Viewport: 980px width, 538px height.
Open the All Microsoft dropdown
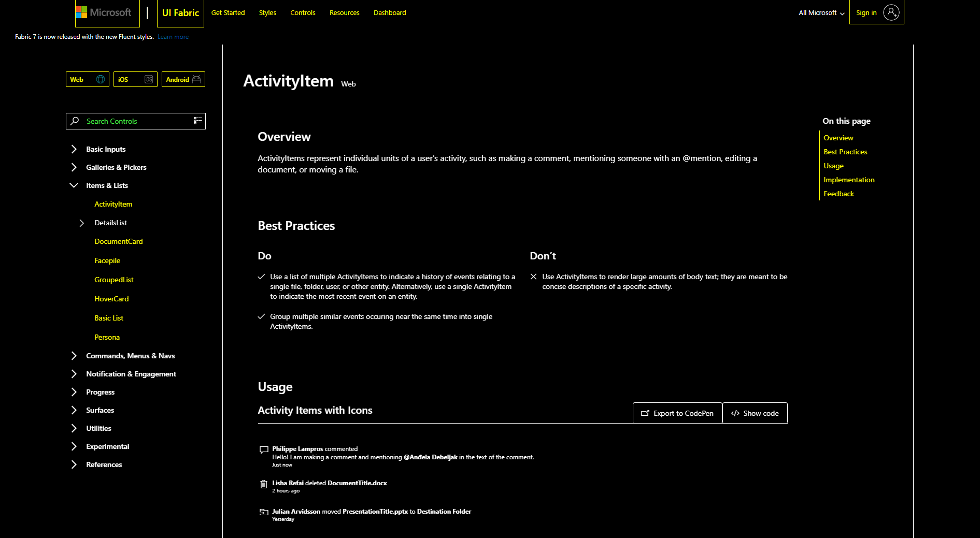point(820,12)
